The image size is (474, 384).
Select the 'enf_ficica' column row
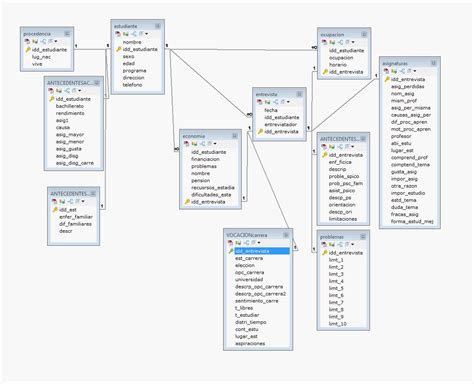(340, 162)
